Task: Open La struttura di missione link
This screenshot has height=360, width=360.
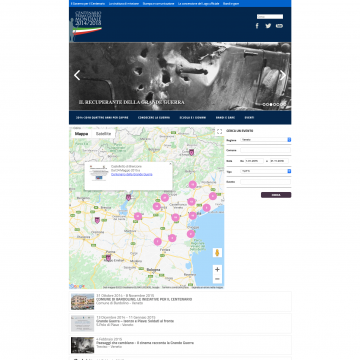Action: click(124, 4)
